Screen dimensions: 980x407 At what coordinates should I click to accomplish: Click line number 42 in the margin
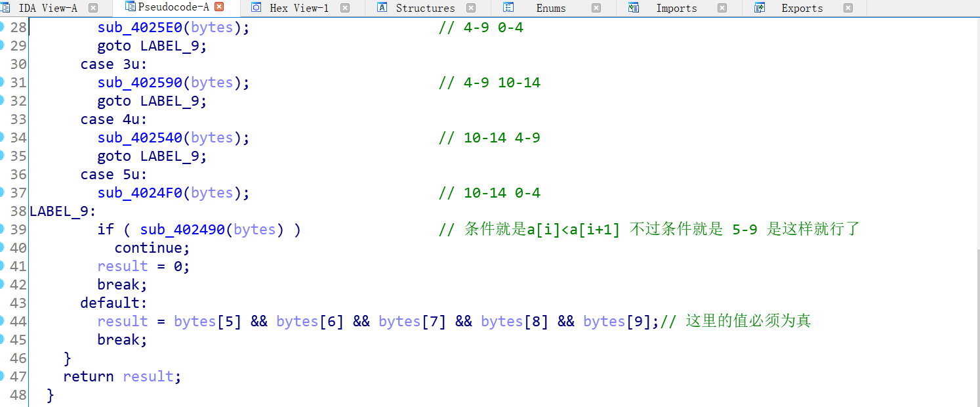click(x=16, y=284)
